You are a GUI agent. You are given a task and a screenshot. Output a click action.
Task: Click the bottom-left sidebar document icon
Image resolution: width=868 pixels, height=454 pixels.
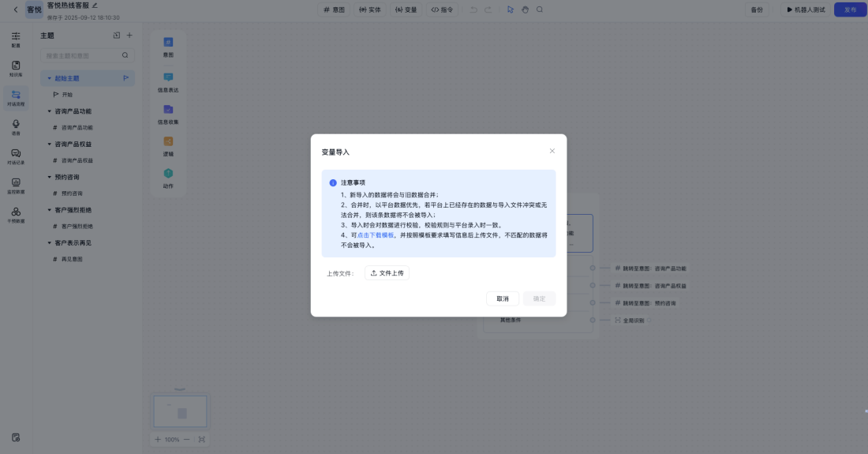click(x=16, y=437)
